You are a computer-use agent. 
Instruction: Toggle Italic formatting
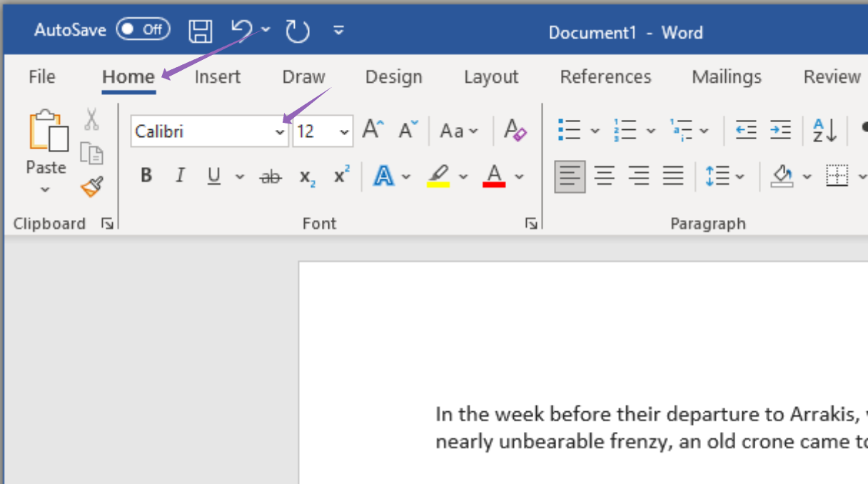(x=180, y=176)
